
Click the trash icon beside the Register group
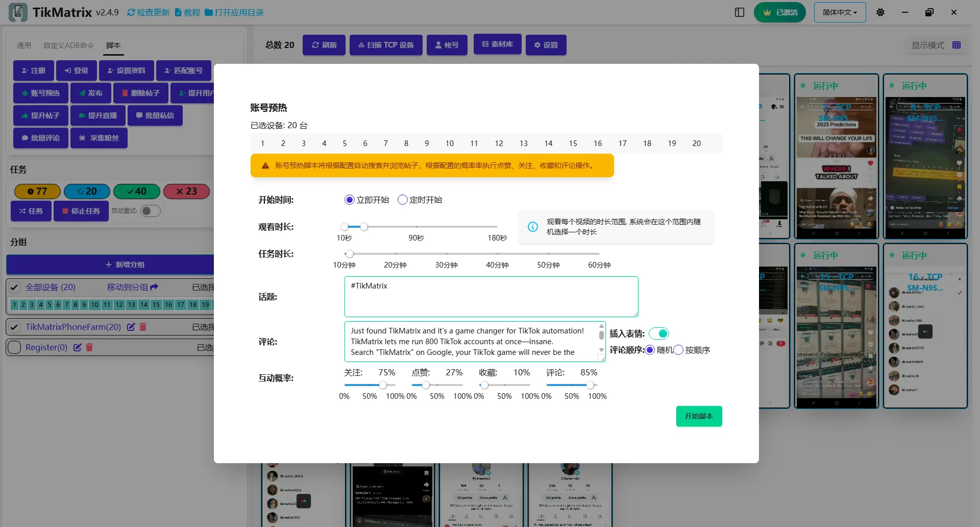tap(90, 347)
